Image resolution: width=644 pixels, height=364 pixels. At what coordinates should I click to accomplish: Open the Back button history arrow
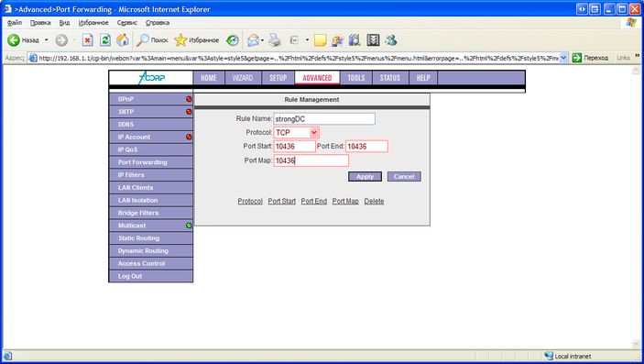(x=47, y=40)
